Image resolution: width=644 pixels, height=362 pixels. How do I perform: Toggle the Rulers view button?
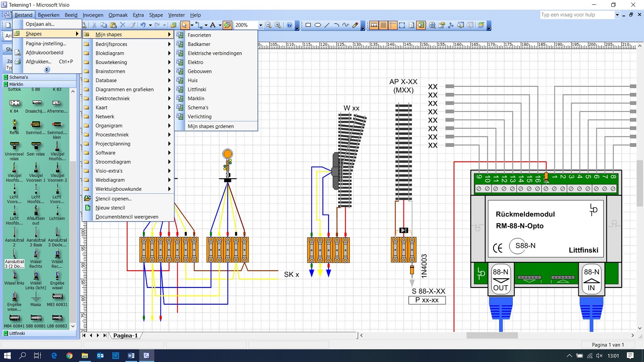pos(374,25)
